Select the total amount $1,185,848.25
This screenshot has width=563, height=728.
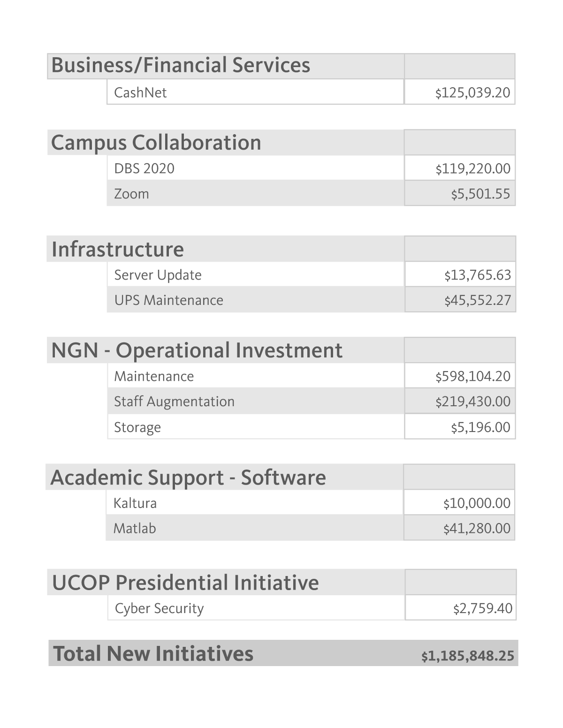click(x=468, y=656)
